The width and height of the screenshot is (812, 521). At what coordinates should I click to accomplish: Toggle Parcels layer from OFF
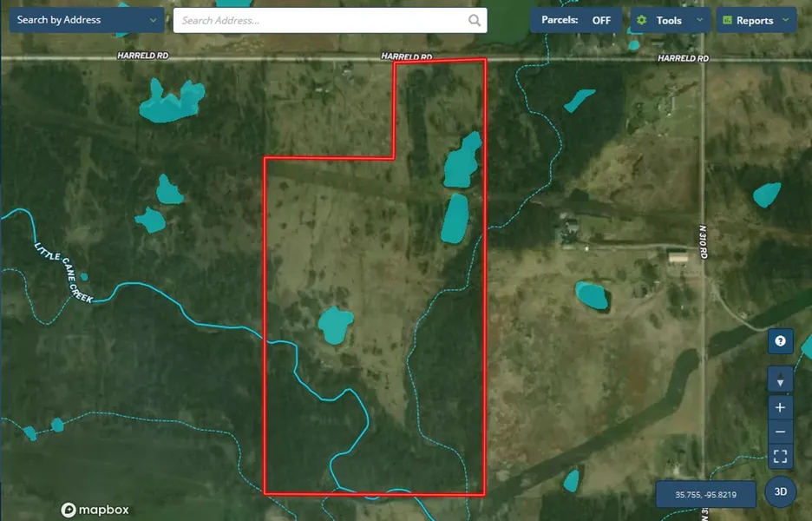576,20
